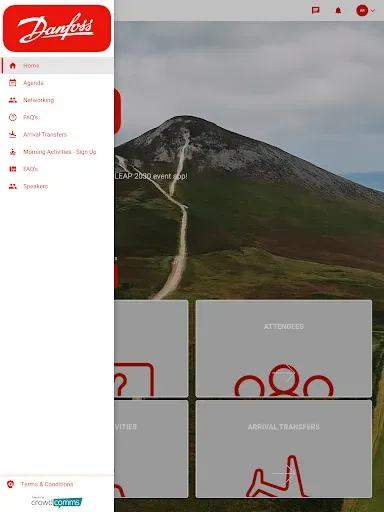Open the first FAQ's label with question icon
The width and height of the screenshot is (384, 512).
pyautogui.click(x=31, y=117)
